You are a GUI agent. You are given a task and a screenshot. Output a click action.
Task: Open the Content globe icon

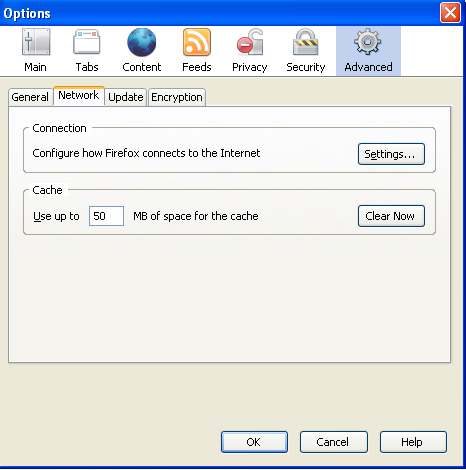point(142,42)
